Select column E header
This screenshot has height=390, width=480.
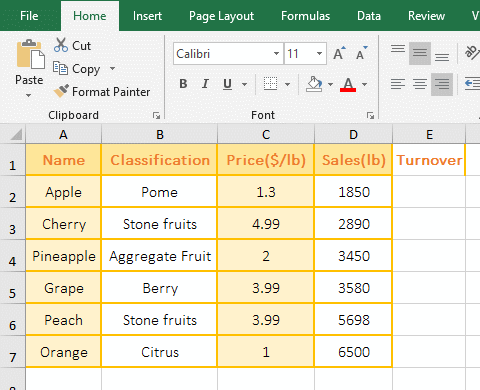pyautogui.click(x=429, y=134)
